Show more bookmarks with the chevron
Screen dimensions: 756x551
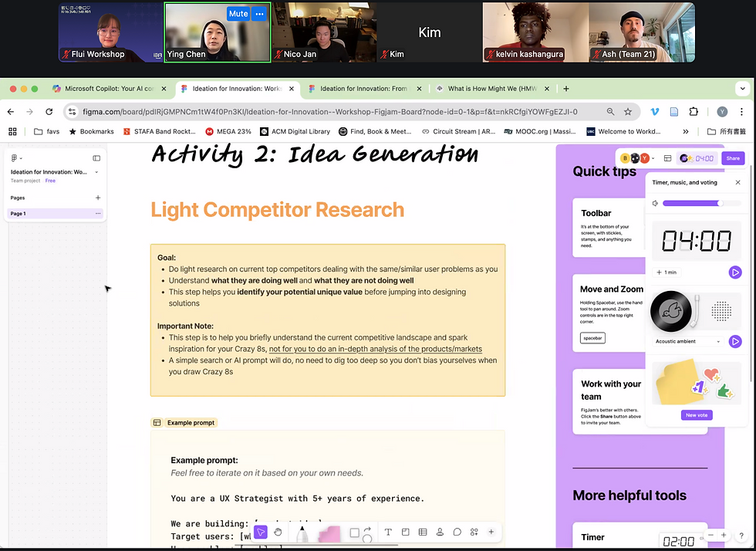(x=686, y=131)
